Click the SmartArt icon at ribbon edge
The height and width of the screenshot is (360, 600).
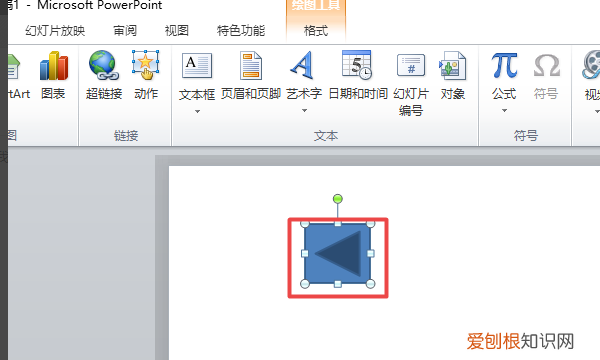pyautogui.click(x=14, y=67)
